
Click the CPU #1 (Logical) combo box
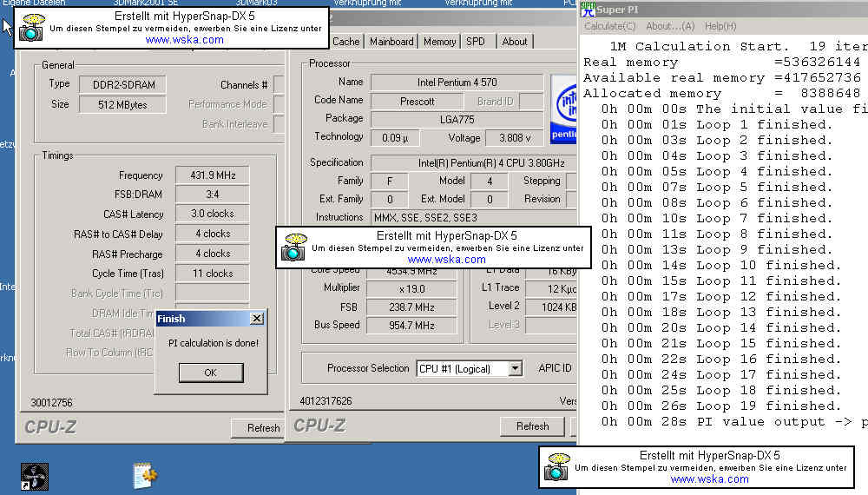click(x=469, y=369)
